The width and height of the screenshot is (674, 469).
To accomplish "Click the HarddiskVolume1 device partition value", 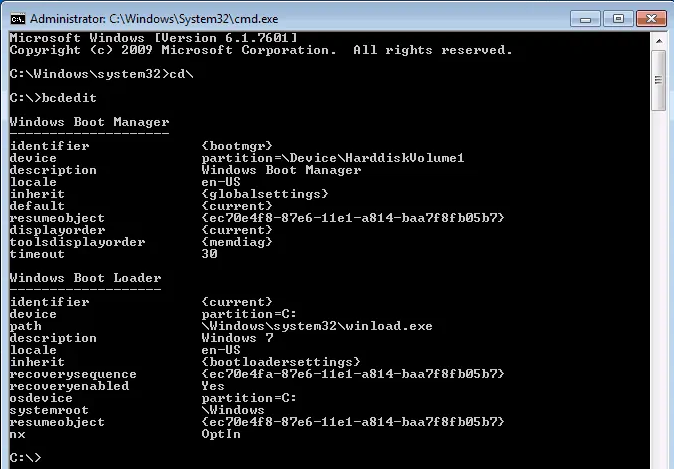I will (332, 158).
